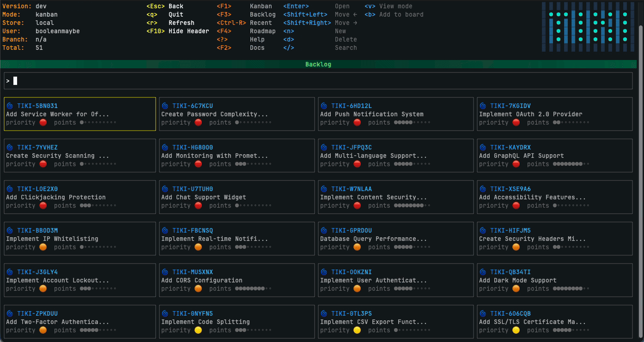The width and height of the screenshot is (644, 342).
Task: Click the icon on the TIKI-BBOD3M card
Action: coord(10,230)
